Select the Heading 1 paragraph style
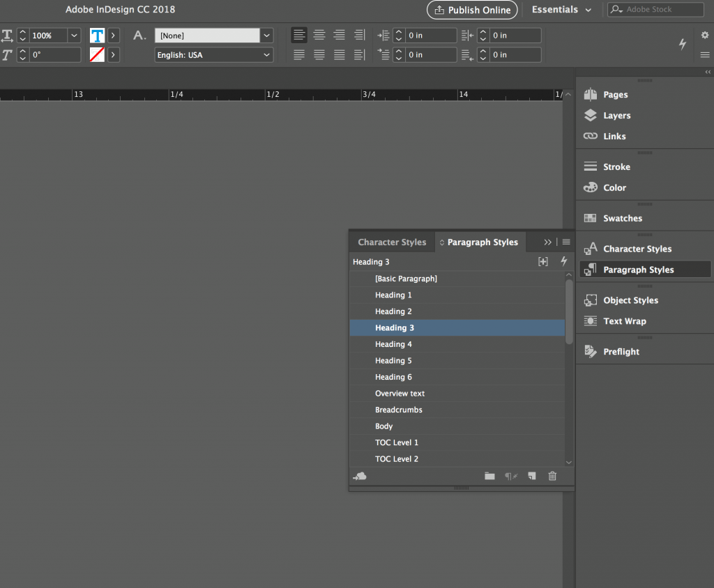Image resolution: width=714 pixels, height=588 pixels. [x=393, y=295]
